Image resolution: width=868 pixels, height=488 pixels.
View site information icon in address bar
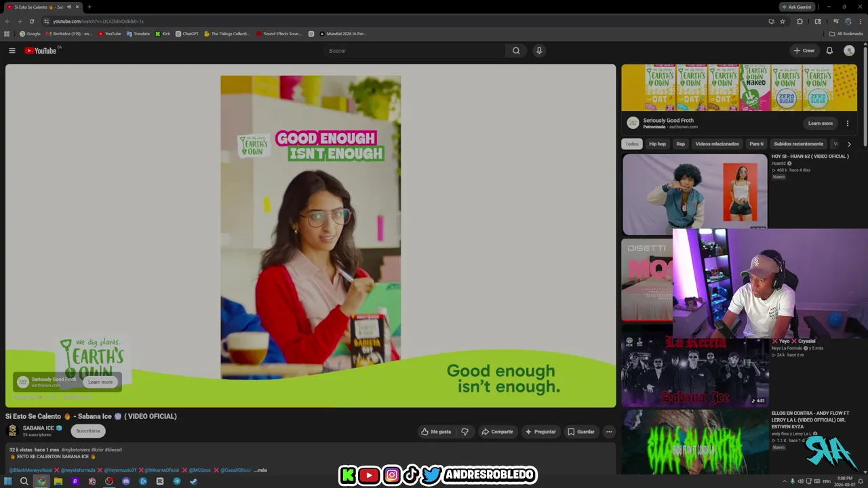pos(46,21)
